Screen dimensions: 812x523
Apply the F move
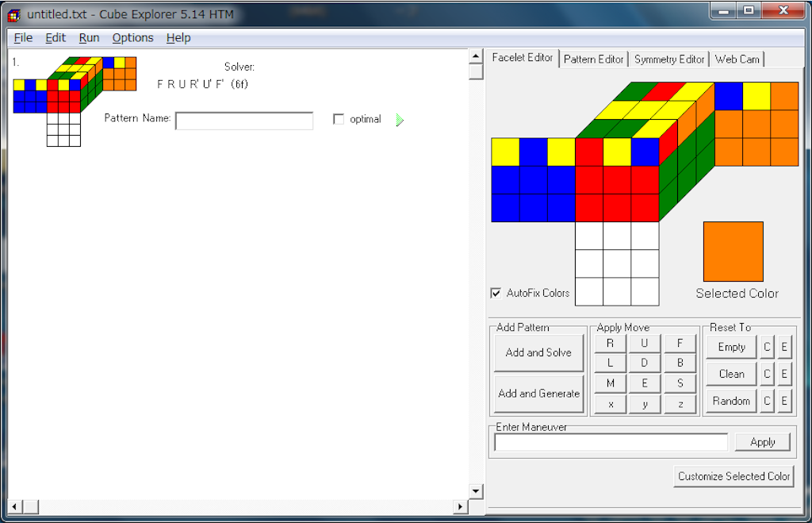680,343
